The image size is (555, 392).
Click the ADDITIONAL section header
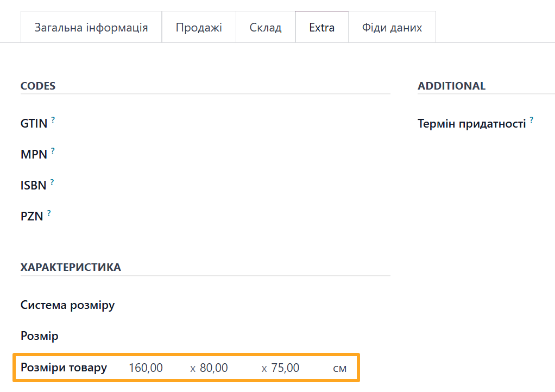click(451, 86)
